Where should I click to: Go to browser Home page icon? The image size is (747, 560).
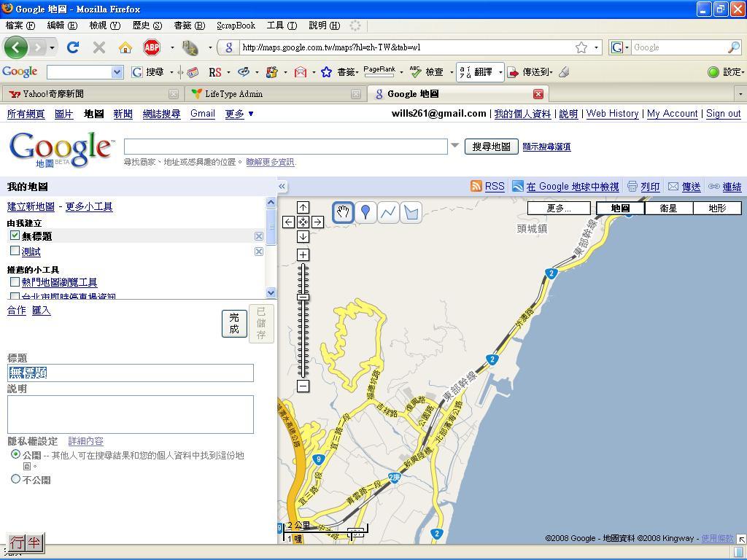tap(125, 47)
